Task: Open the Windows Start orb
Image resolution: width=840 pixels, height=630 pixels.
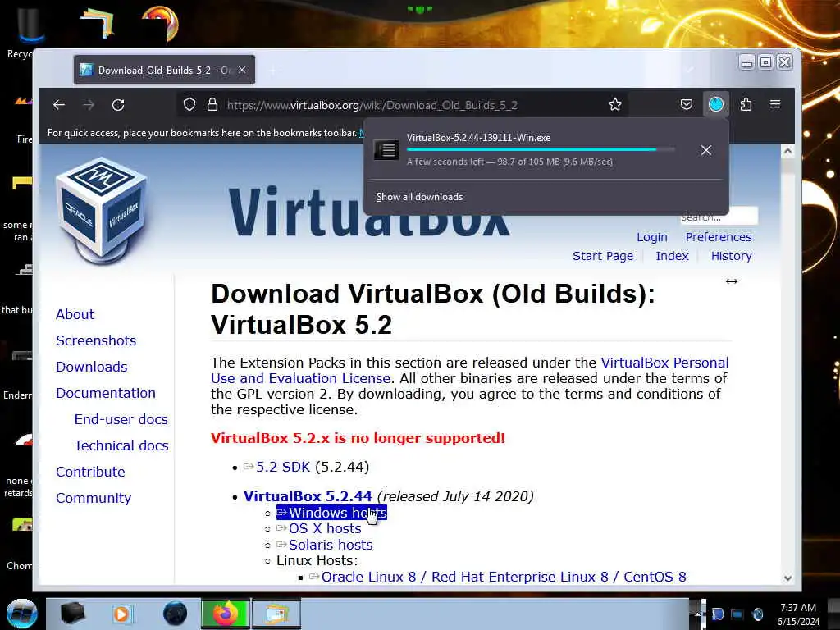Action: pos(22,614)
